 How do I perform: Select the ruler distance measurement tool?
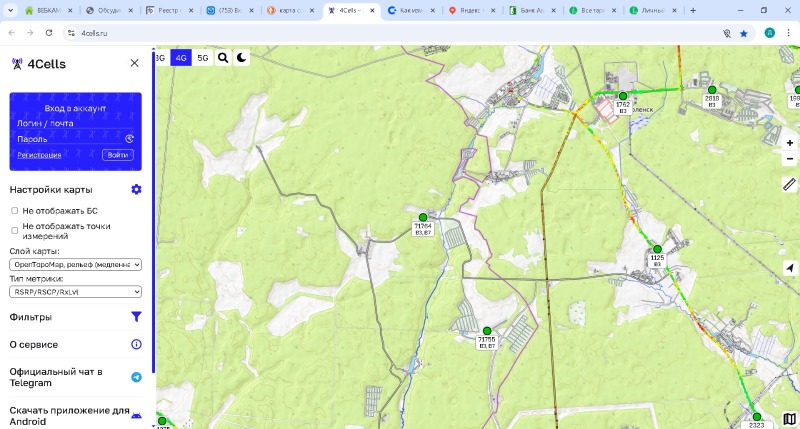coord(789,184)
